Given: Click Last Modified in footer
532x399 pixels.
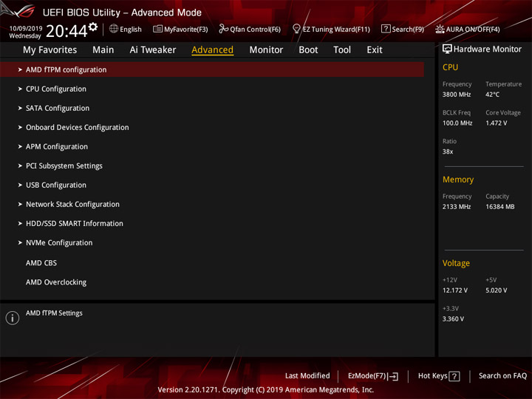Looking at the screenshot, I should pos(307,376).
